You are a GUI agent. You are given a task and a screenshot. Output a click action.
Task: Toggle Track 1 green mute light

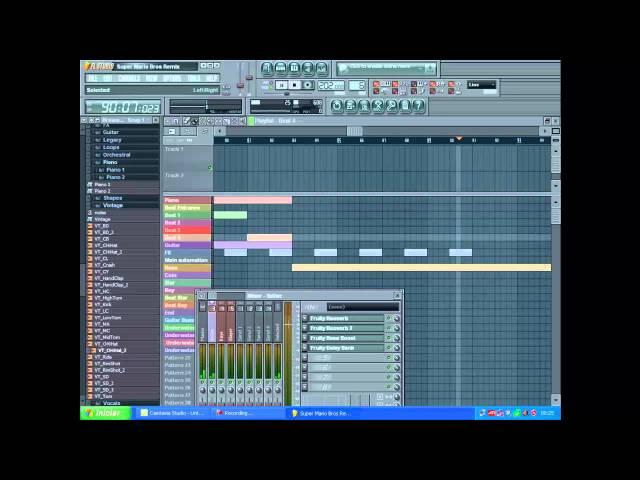tap(210, 167)
